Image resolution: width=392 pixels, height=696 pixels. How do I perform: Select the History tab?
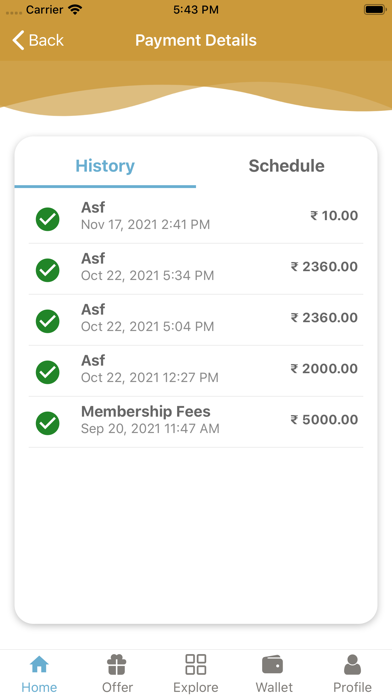pos(105,166)
